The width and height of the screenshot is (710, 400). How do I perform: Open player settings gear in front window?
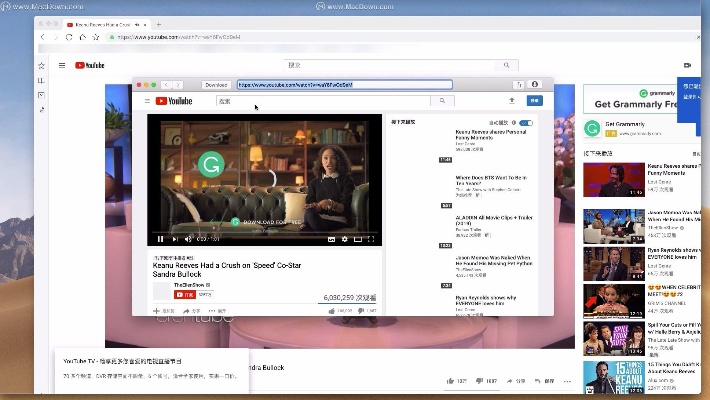(345, 239)
